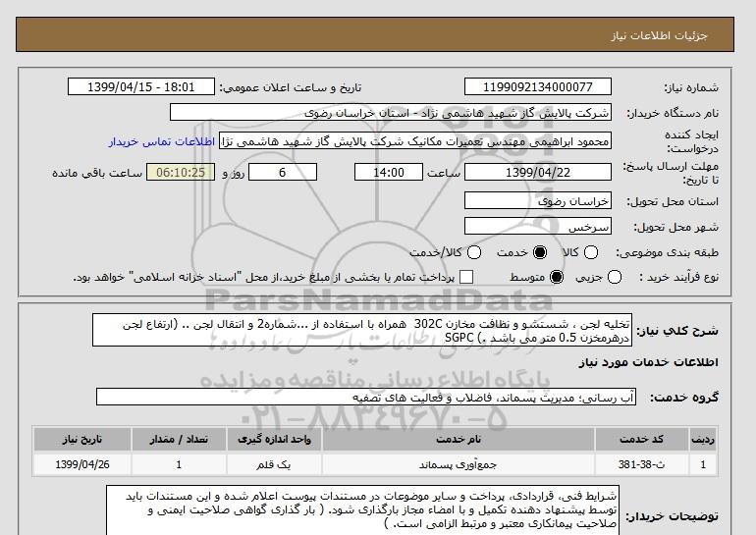This screenshot has height=535, width=756.
Task: Click the buyer notes text area
Action: coord(362,510)
